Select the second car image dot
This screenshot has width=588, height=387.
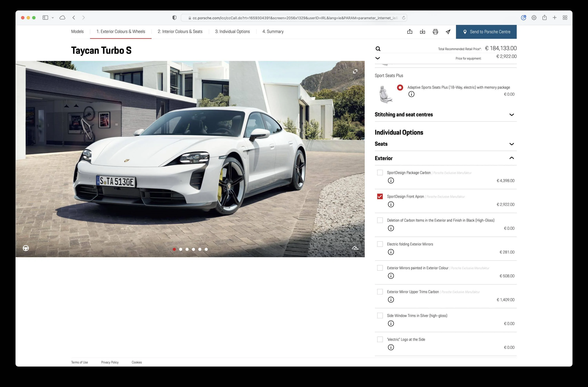(x=181, y=249)
